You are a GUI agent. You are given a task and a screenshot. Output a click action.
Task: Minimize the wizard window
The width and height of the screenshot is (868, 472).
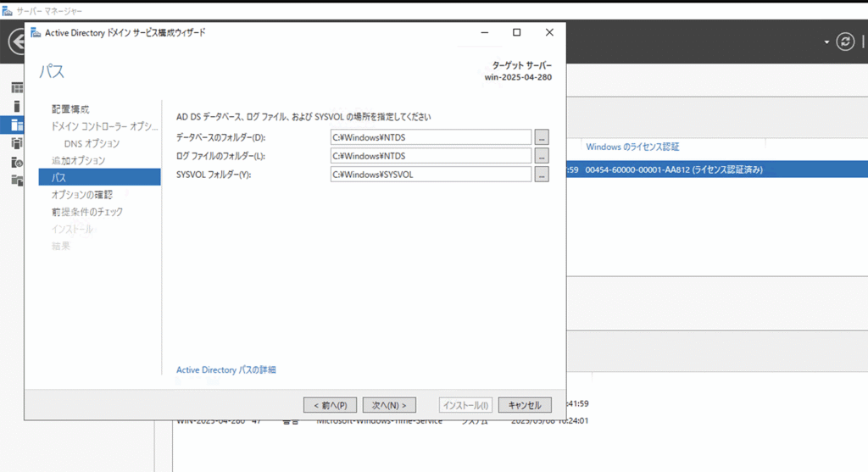[484, 33]
